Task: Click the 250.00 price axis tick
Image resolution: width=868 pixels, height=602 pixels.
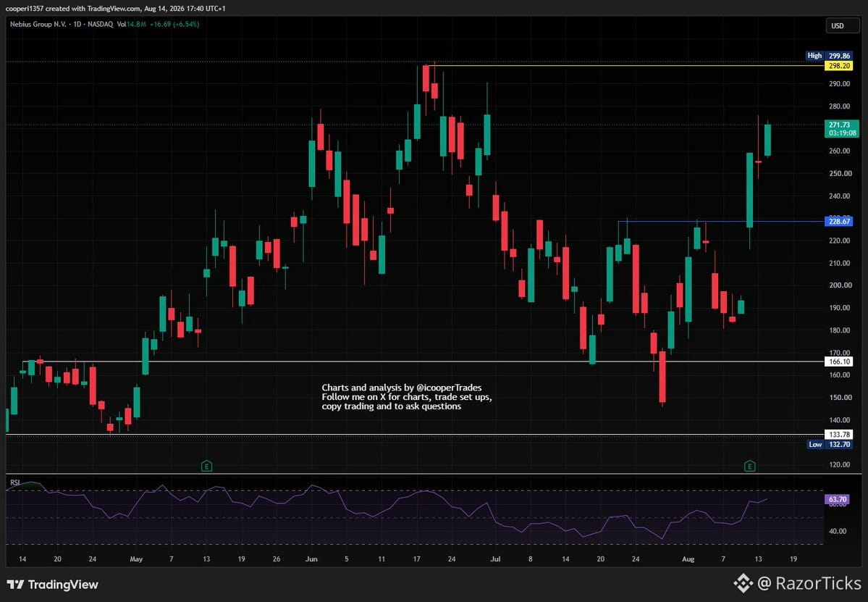Action: point(839,173)
